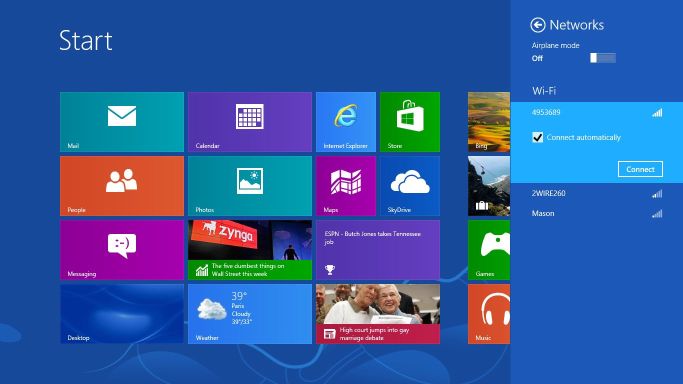
Task: Click the Wi-Fi section heading
Action: coord(544,91)
